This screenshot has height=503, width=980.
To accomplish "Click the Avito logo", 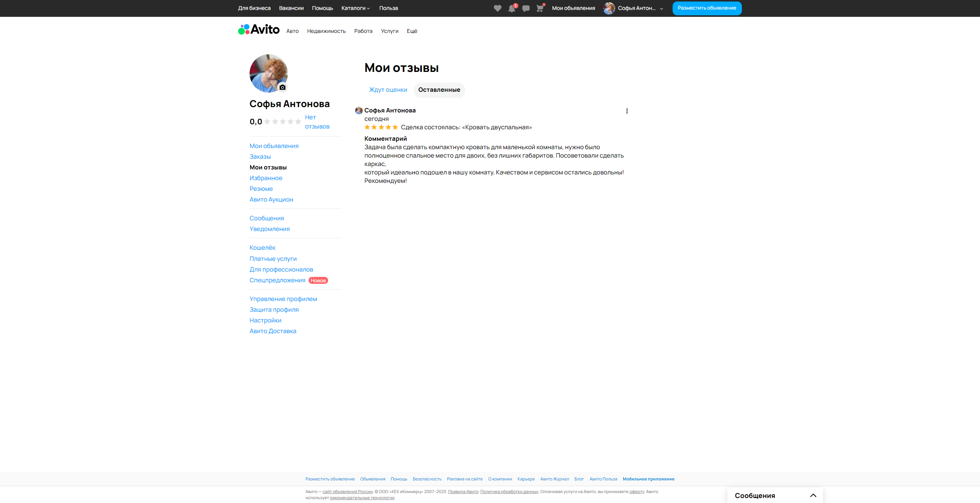I will tap(259, 29).
